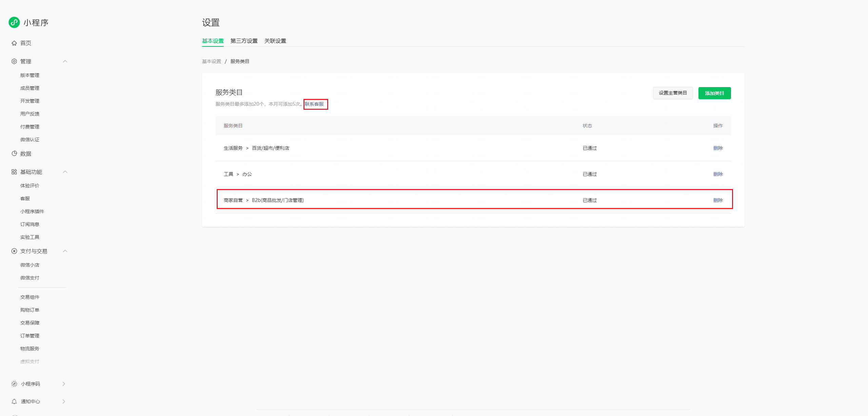
Task: Open 交易保障 in the sidebar
Action: pos(30,323)
